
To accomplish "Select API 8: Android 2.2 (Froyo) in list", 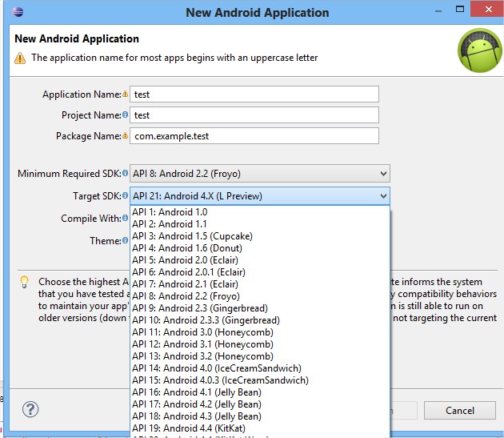I will coord(260,296).
